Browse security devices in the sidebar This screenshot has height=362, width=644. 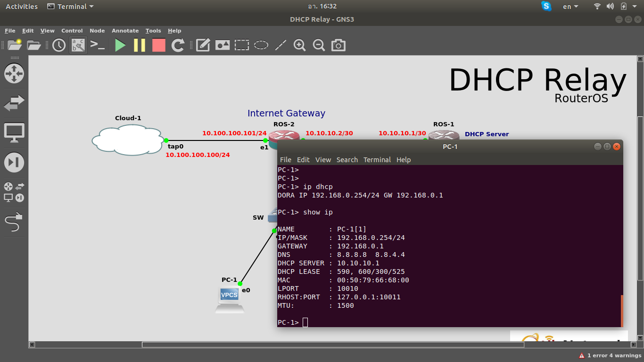pyautogui.click(x=14, y=163)
